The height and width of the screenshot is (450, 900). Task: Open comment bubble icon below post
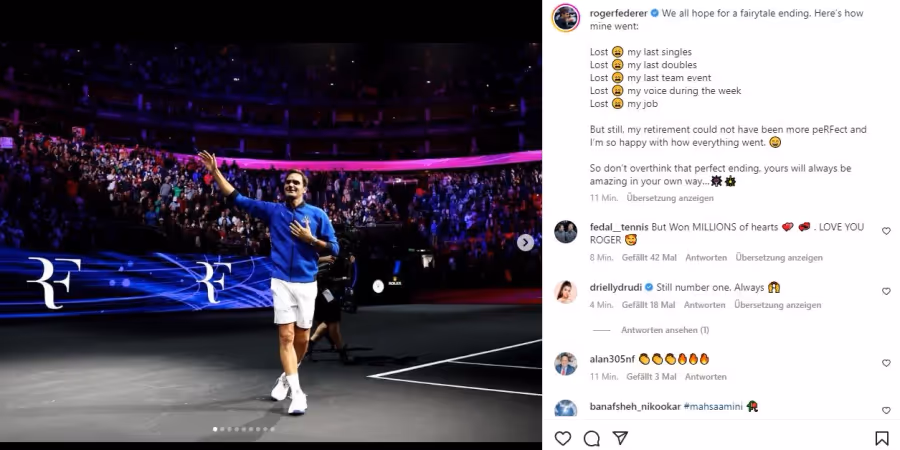coord(591,439)
